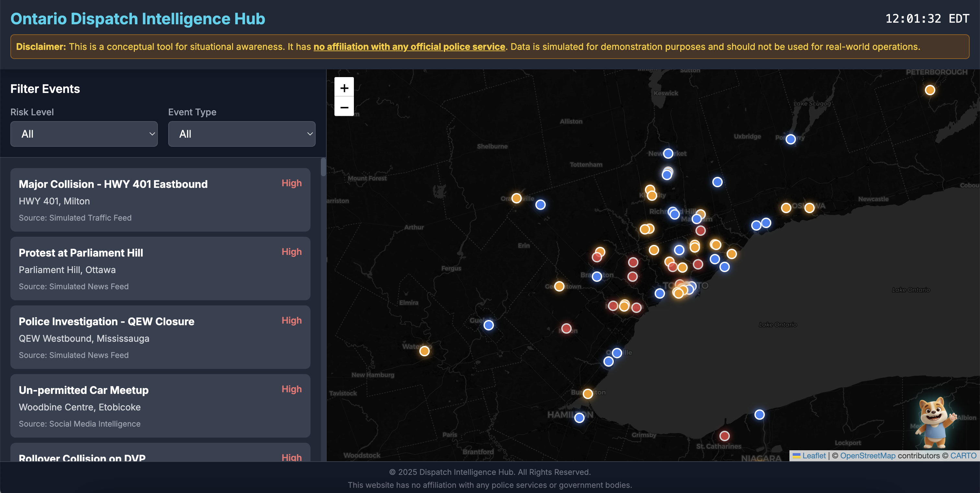
Task: Open the Police Investigation QEW Closure event
Action: point(160,337)
